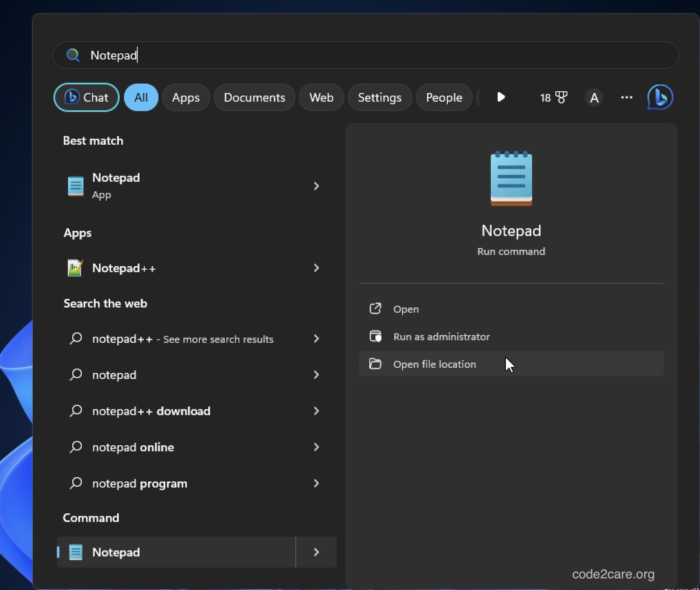Click the ellipsis options icon in search header

[x=626, y=97]
